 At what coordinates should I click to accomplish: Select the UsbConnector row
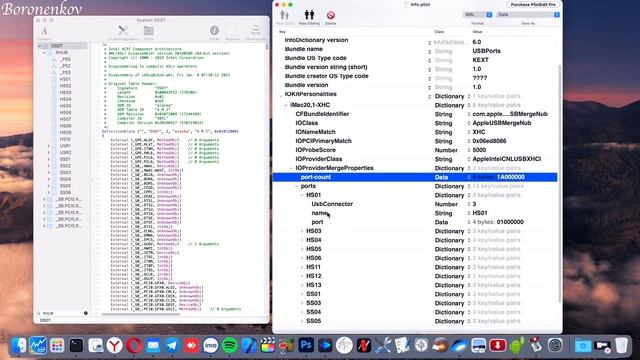point(415,204)
